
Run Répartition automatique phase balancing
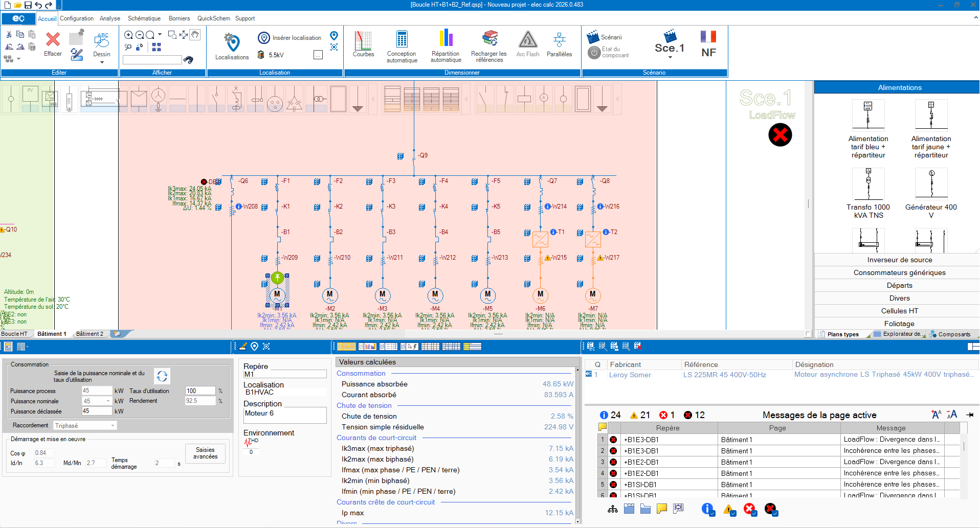coord(446,46)
